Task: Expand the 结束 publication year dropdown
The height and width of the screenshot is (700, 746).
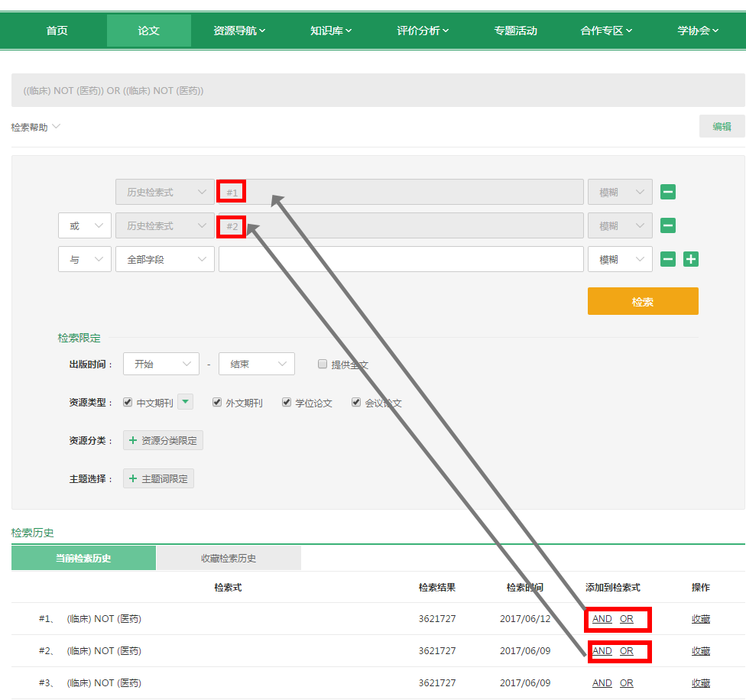Action: (x=256, y=365)
